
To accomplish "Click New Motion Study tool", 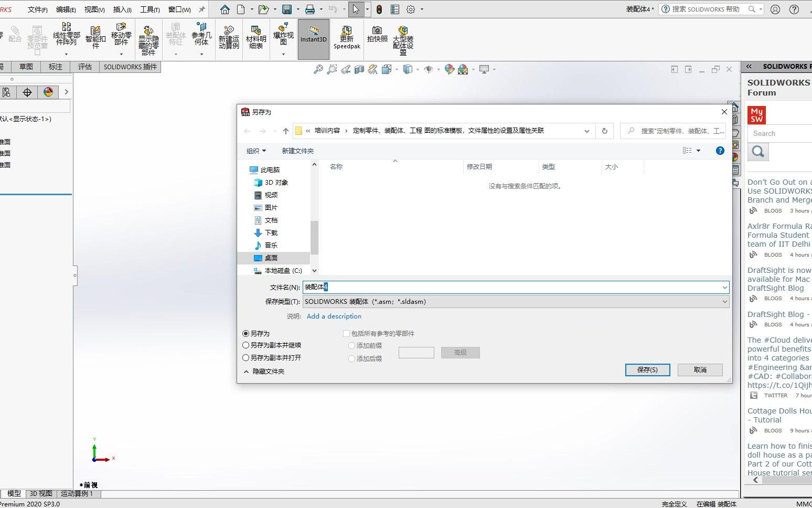I will pyautogui.click(x=229, y=38).
